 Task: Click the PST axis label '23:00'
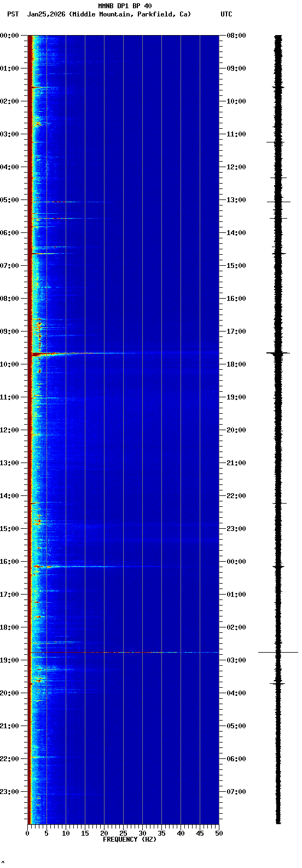pos(9,792)
